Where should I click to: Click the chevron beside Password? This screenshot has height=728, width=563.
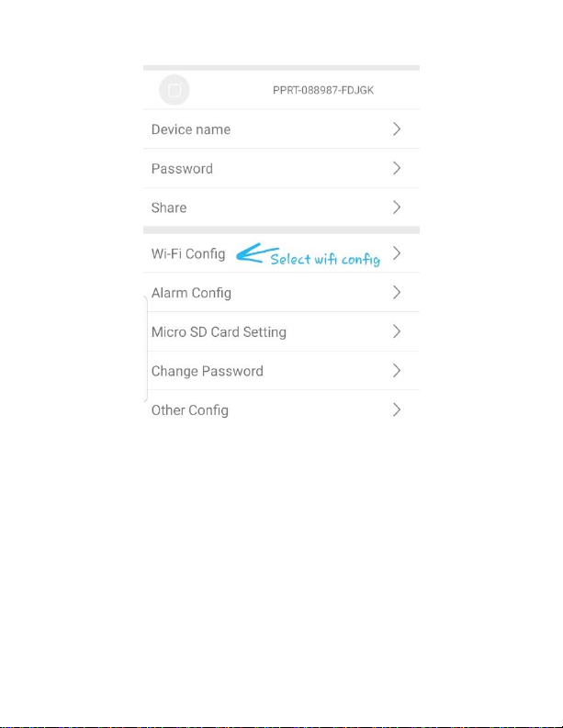click(x=396, y=168)
